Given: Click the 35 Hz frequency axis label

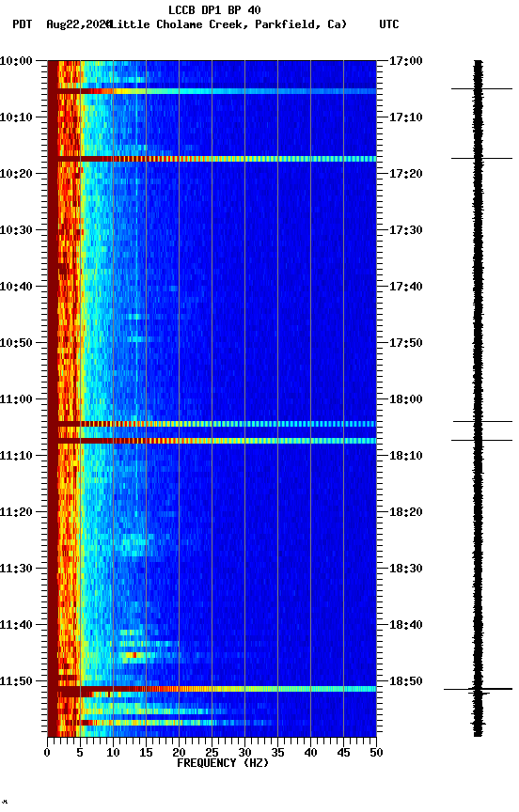Looking at the screenshot, I should pyautogui.click(x=277, y=753).
